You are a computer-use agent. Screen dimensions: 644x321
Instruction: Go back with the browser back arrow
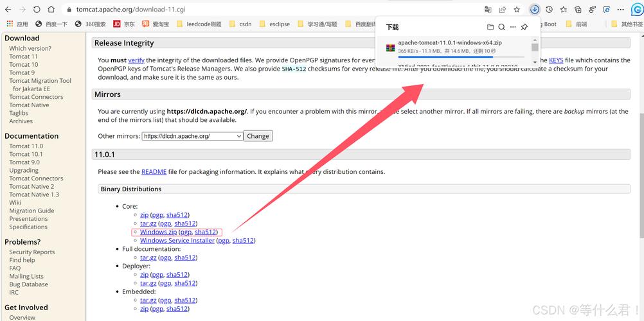point(8,9)
